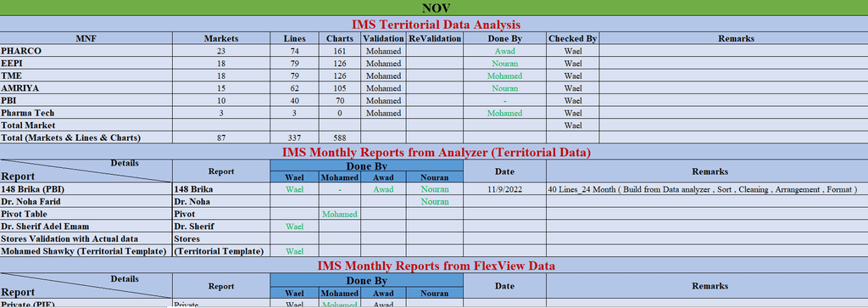
Task: Select Dr. Noha Farid details cell
Action: point(86,201)
